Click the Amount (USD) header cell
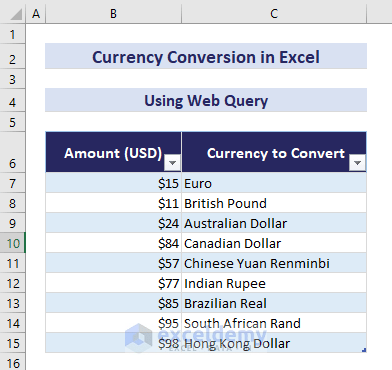This screenshot has width=392, height=370. [114, 152]
